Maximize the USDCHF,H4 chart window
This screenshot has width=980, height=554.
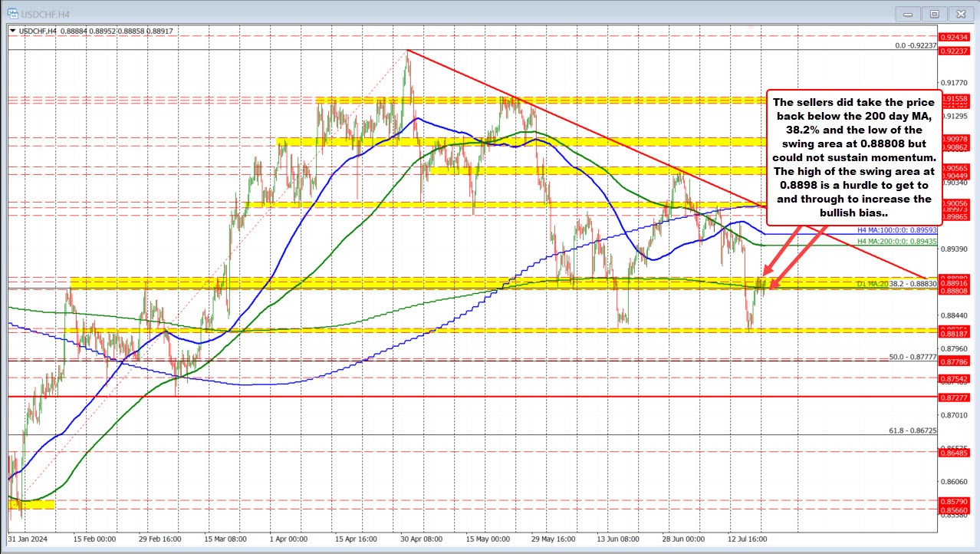(x=934, y=13)
